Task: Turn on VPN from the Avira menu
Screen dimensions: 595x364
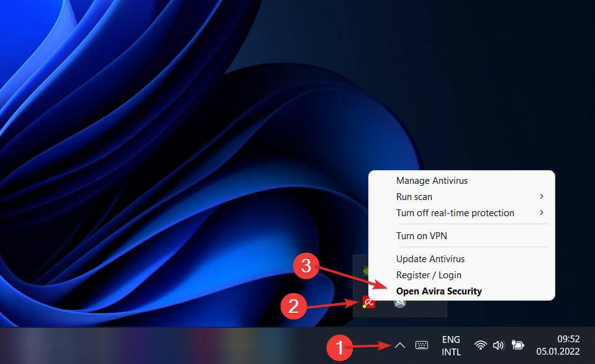Action: [x=421, y=235]
